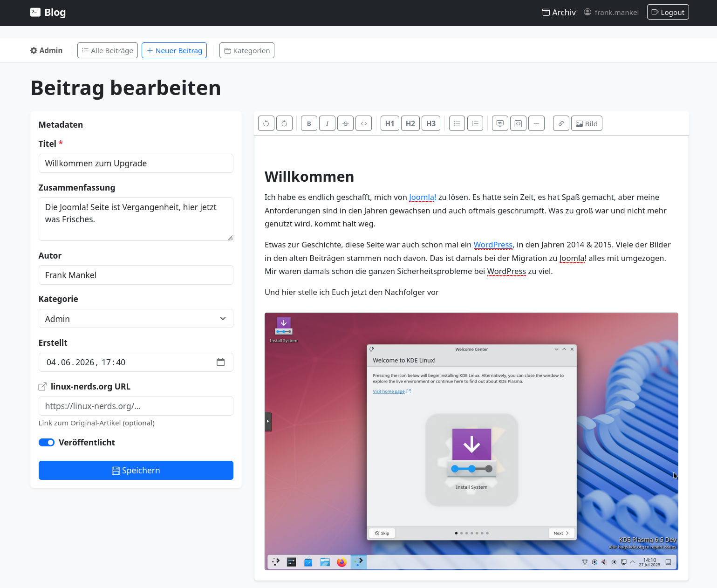The height and width of the screenshot is (588, 717).
Task: Save the post with Speichern
Action: click(x=136, y=471)
